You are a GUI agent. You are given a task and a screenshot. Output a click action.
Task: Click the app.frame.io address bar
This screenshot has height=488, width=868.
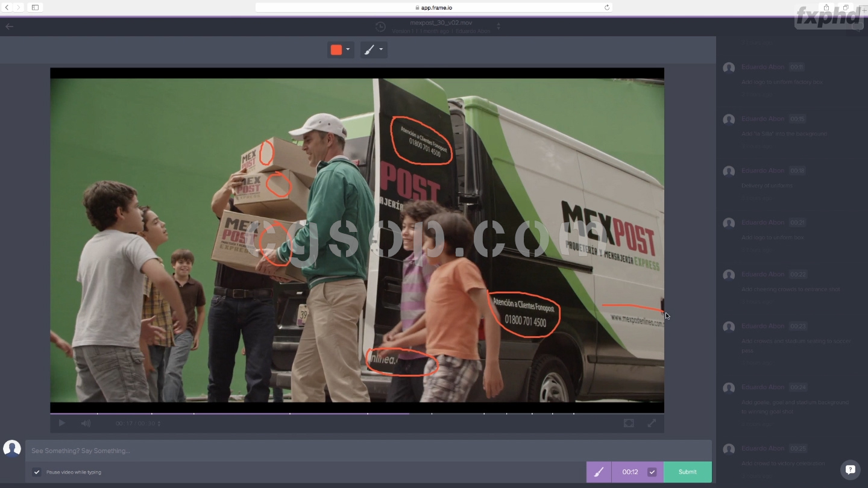434,7
